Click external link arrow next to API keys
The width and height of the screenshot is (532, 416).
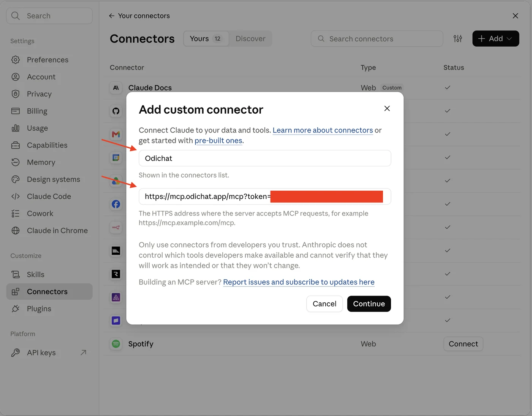[83, 353]
